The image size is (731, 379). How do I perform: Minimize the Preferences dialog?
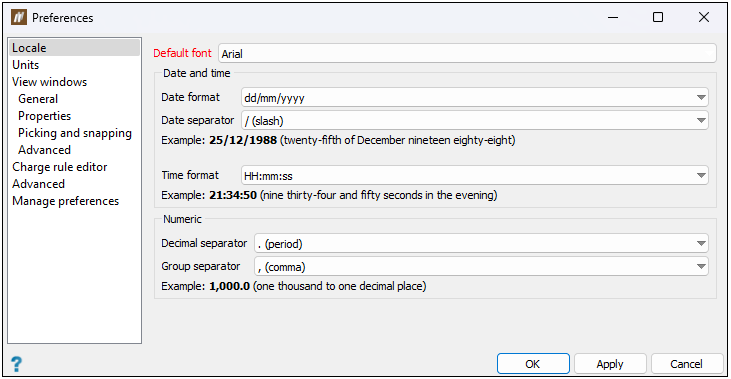pyautogui.click(x=613, y=17)
